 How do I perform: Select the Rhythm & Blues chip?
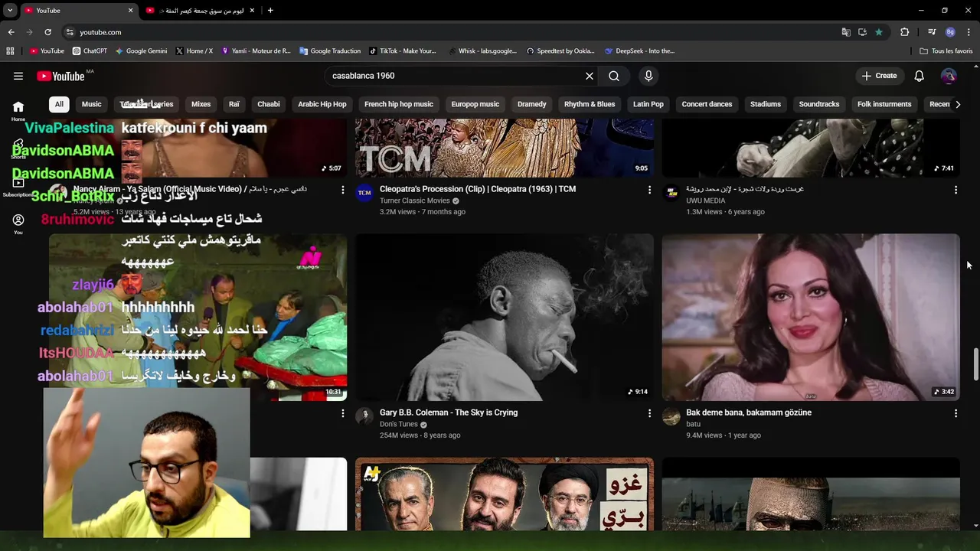point(590,104)
